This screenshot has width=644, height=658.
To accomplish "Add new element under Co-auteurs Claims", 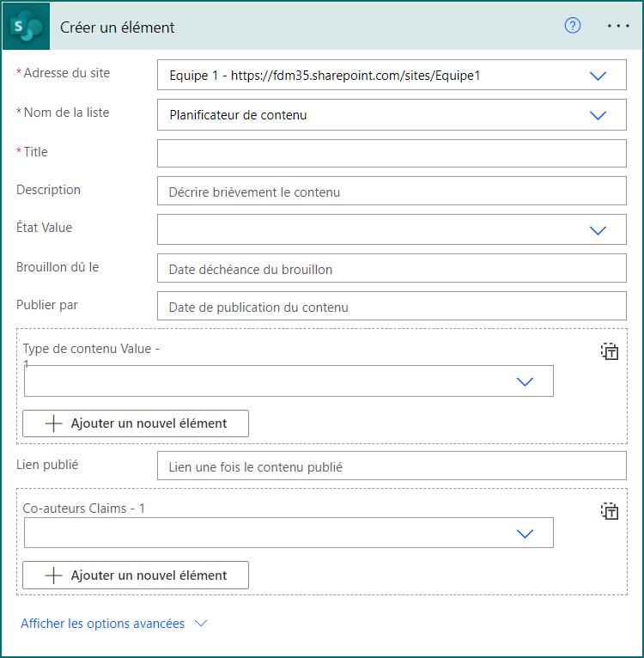I will [x=136, y=576].
